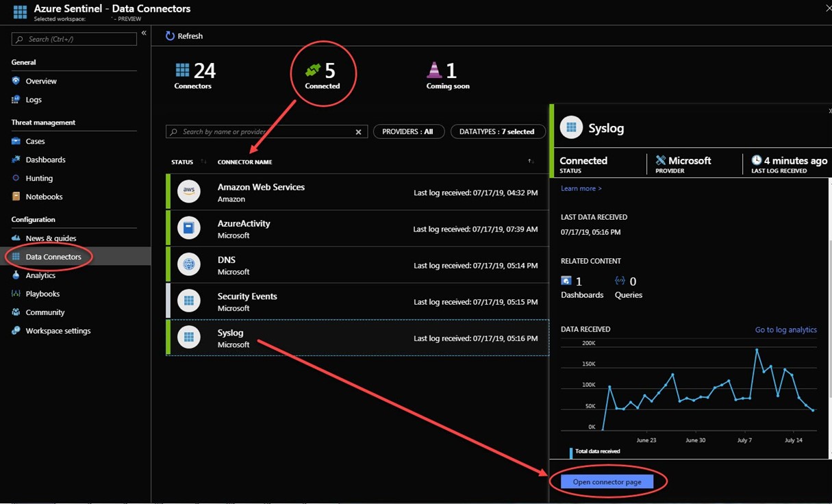Click the Open connector page button

click(607, 482)
